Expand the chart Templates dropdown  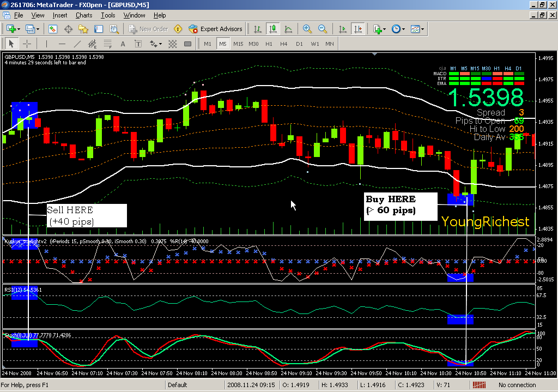coord(422,29)
